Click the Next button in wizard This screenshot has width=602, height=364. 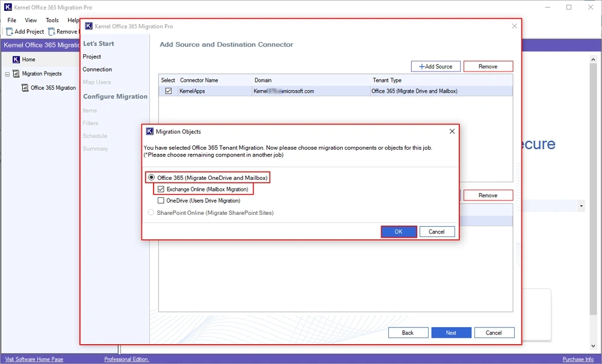pos(450,333)
